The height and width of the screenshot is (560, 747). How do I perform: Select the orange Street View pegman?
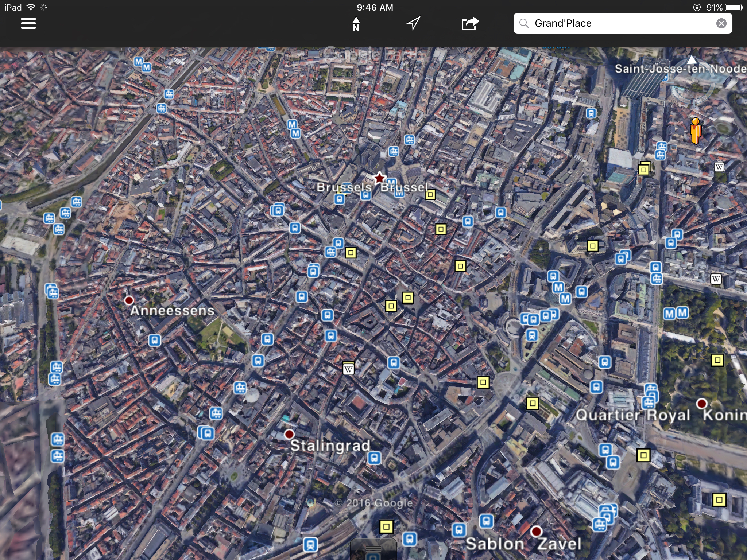696,131
